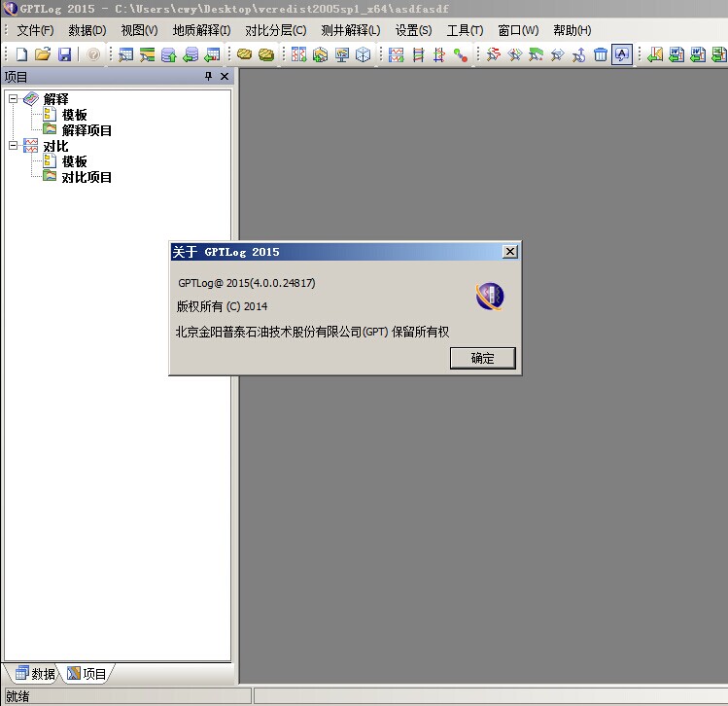This screenshot has width=728, height=706.
Task: Click the green and red connected dots icon
Action: (x=461, y=54)
